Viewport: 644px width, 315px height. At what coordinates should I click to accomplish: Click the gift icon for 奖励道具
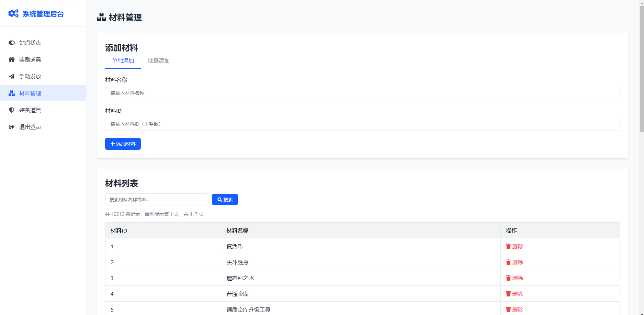tap(12, 59)
